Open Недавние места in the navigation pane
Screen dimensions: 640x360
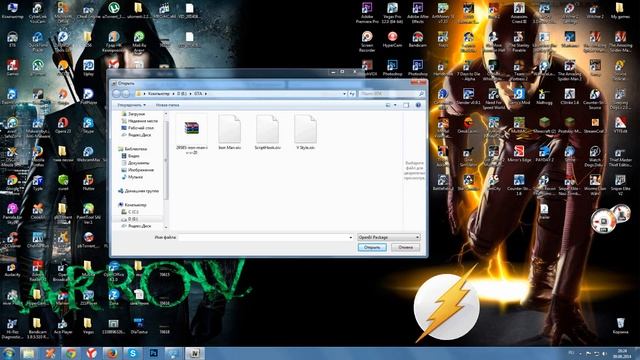[139, 121]
